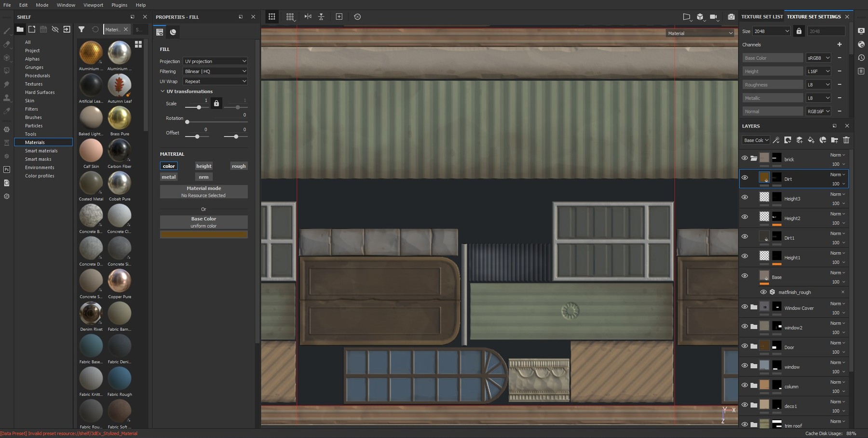Image resolution: width=868 pixels, height=438 pixels.
Task: Open the Filtering dropdown
Action: click(215, 71)
